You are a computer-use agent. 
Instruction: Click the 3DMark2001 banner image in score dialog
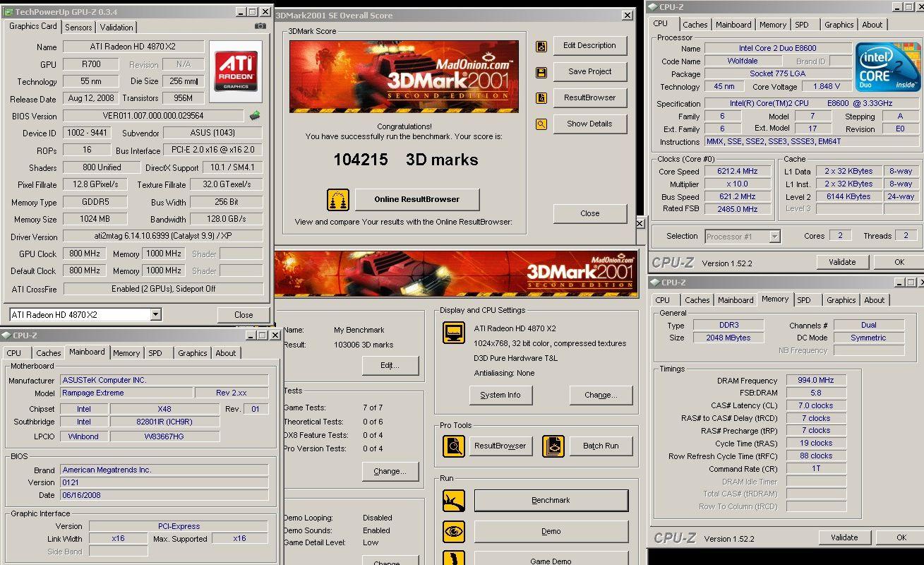[x=404, y=76]
